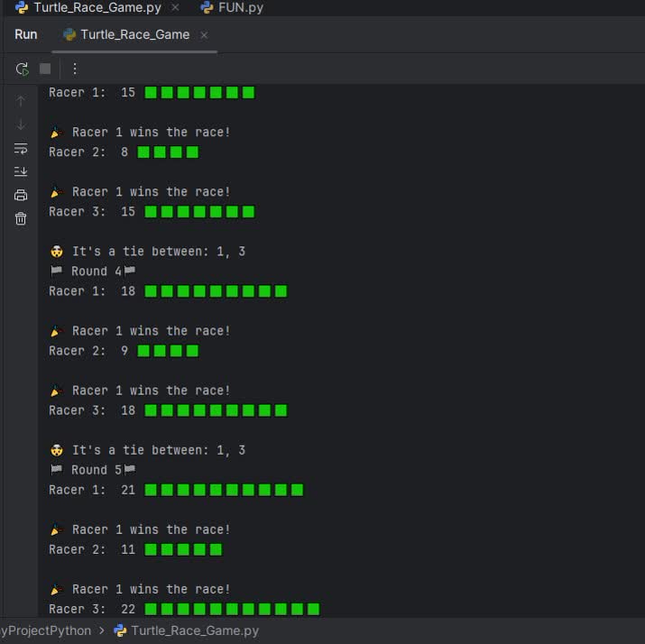Click the Python icon on FUN.py tab
645x644 pixels.
pos(207,7)
